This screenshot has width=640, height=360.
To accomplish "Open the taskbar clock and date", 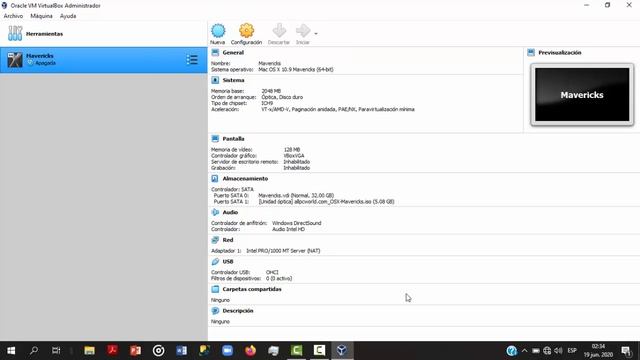I will click(x=598, y=351).
